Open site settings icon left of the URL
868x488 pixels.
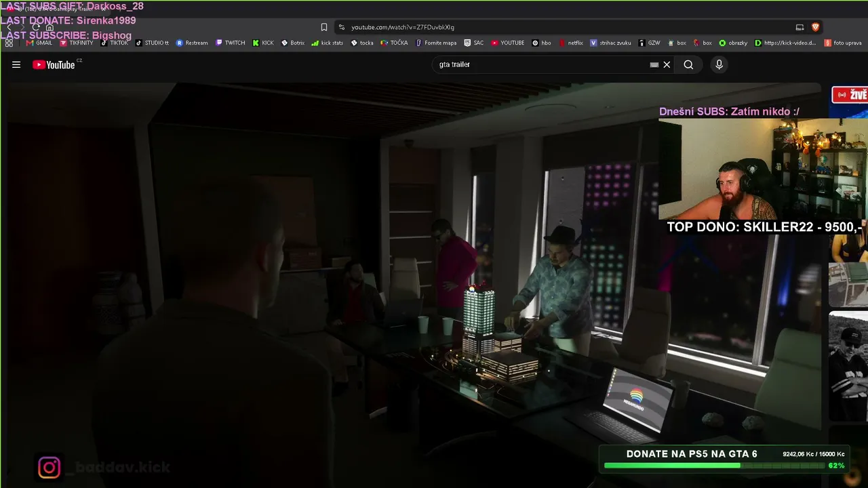click(x=341, y=27)
